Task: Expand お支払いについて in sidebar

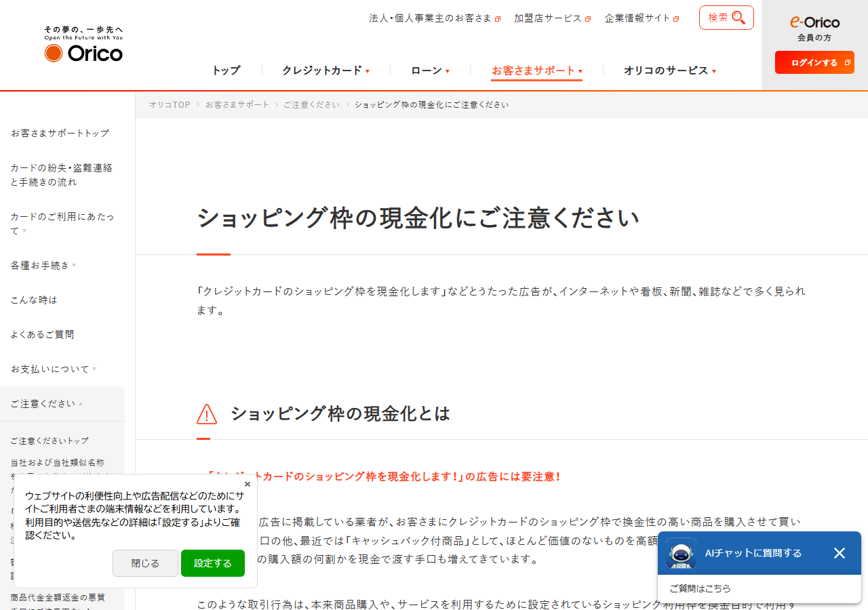Action: 54,369
